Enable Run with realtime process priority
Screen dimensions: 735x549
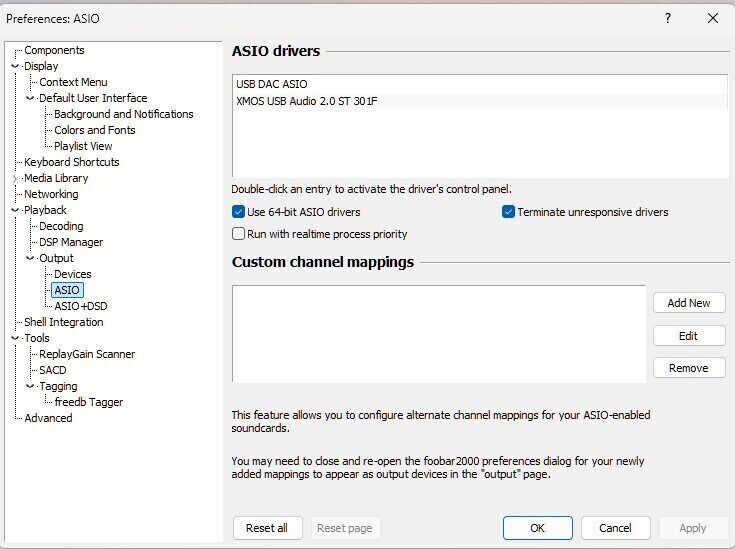tap(239, 234)
